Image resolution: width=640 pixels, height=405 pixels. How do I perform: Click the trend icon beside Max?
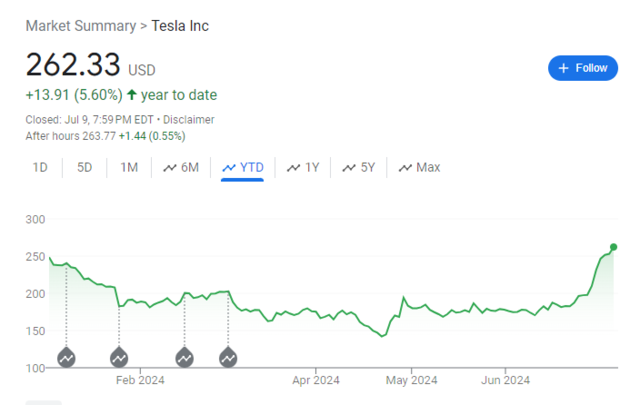(x=405, y=167)
